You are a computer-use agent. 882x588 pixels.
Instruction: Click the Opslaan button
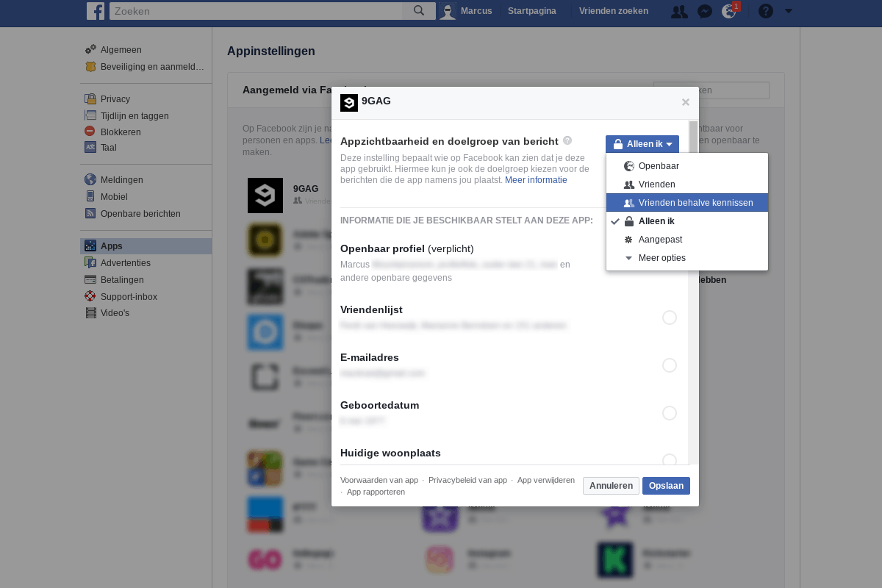(666, 486)
